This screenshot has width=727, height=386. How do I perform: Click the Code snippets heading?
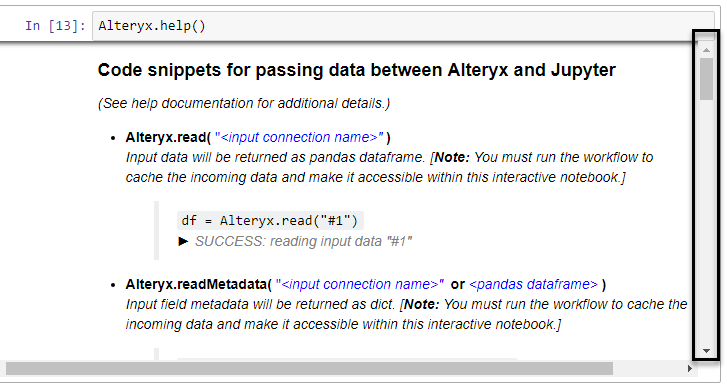click(357, 70)
